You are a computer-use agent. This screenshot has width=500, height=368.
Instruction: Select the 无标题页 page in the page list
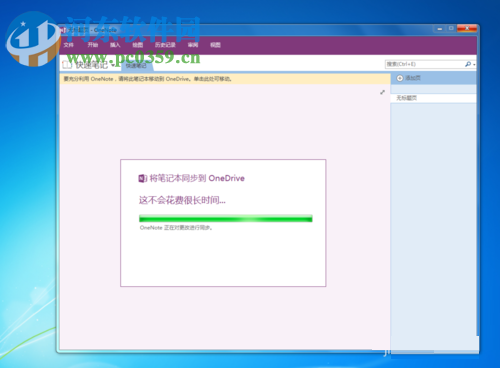pyautogui.click(x=433, y=98)
